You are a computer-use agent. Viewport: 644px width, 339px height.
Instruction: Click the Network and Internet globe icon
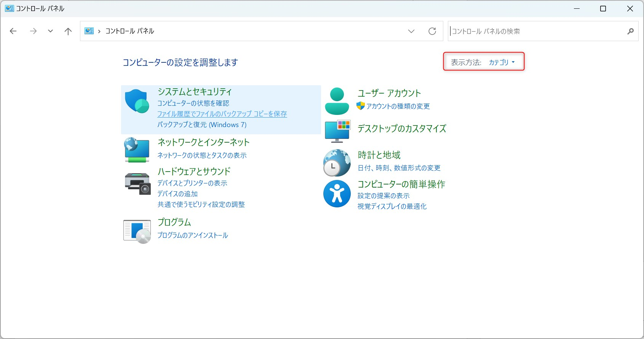tap(137, 150)
